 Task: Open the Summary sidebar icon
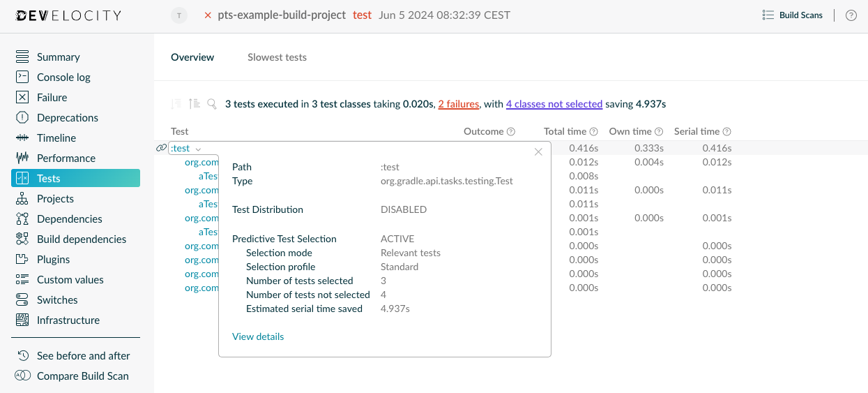(22, 57)
